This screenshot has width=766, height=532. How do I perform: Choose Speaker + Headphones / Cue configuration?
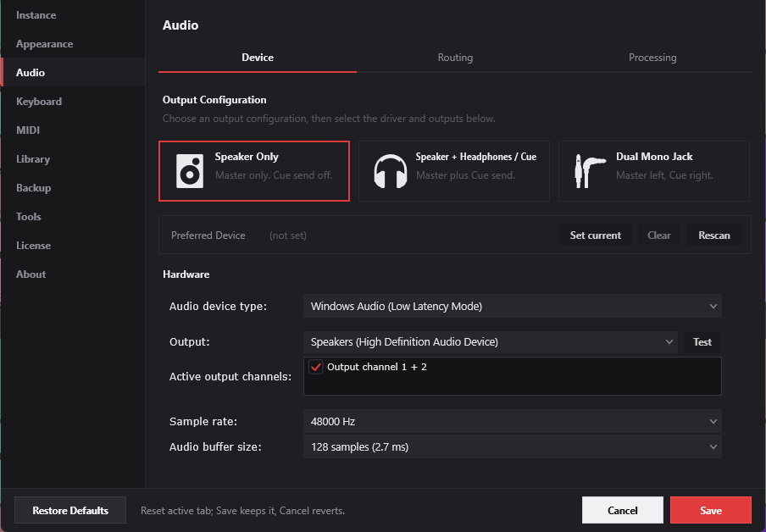454,171
